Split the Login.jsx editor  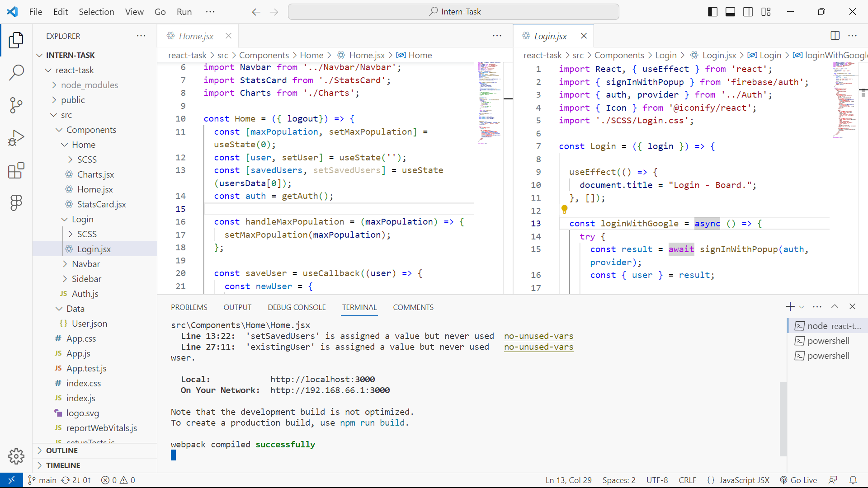pos(835,36)
